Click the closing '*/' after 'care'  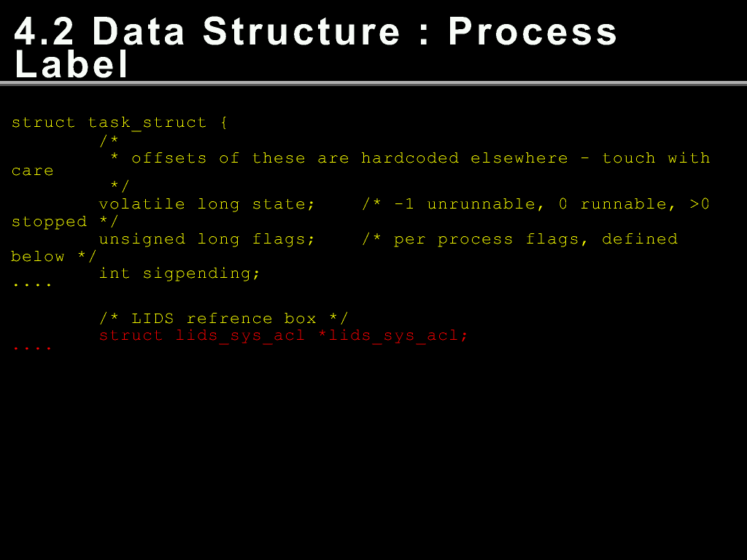click(120, 185)
